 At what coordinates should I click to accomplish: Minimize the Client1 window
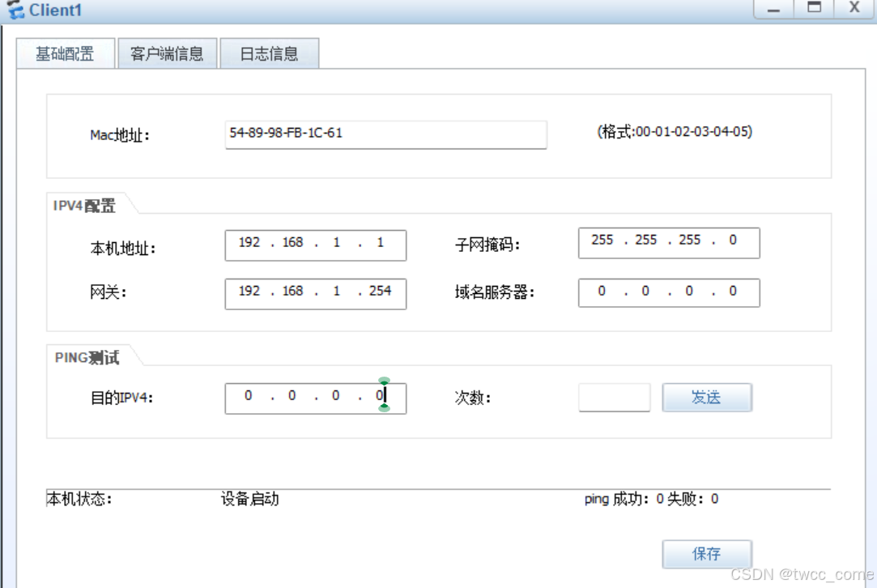coord(773,8)
